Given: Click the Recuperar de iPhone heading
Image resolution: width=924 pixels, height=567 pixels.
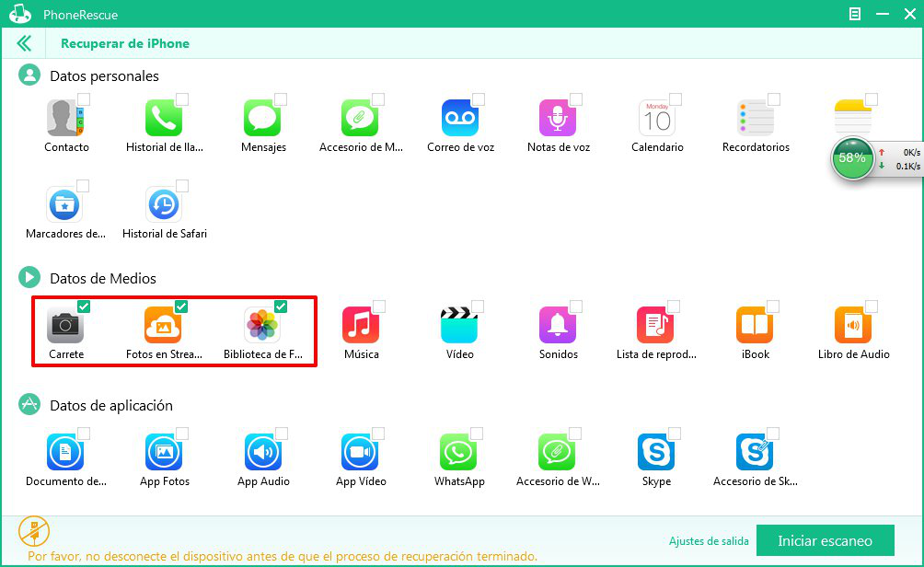Looking at the screenshot, I should tap(125, 43).
